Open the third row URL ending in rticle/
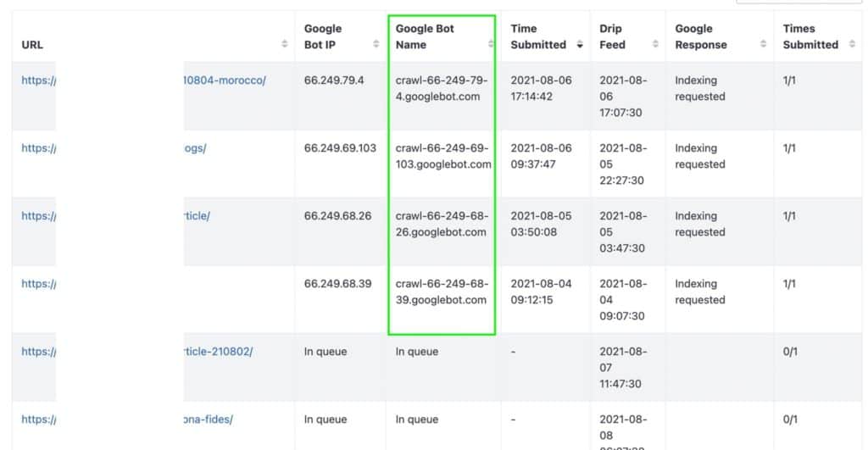The image size is (868, 450). 197,216
